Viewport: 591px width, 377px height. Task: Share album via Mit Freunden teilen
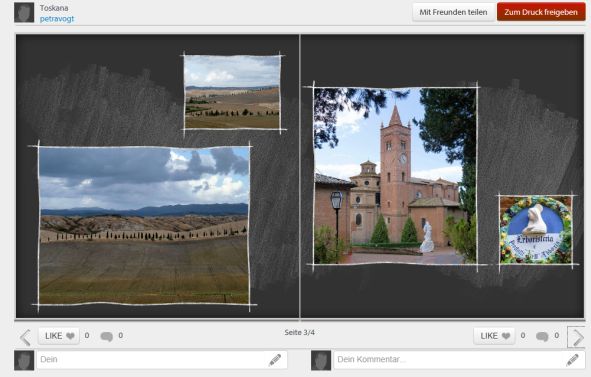point(453,12)
